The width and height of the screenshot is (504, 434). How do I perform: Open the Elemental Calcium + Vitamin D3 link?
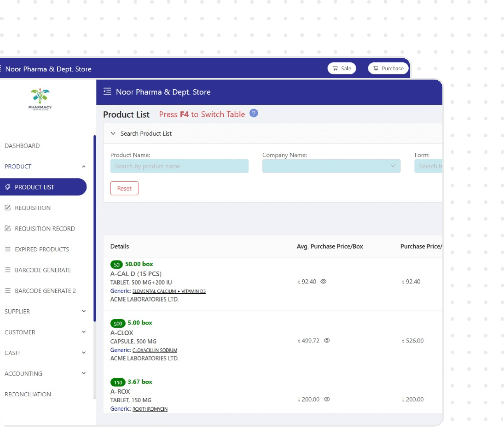169,291
